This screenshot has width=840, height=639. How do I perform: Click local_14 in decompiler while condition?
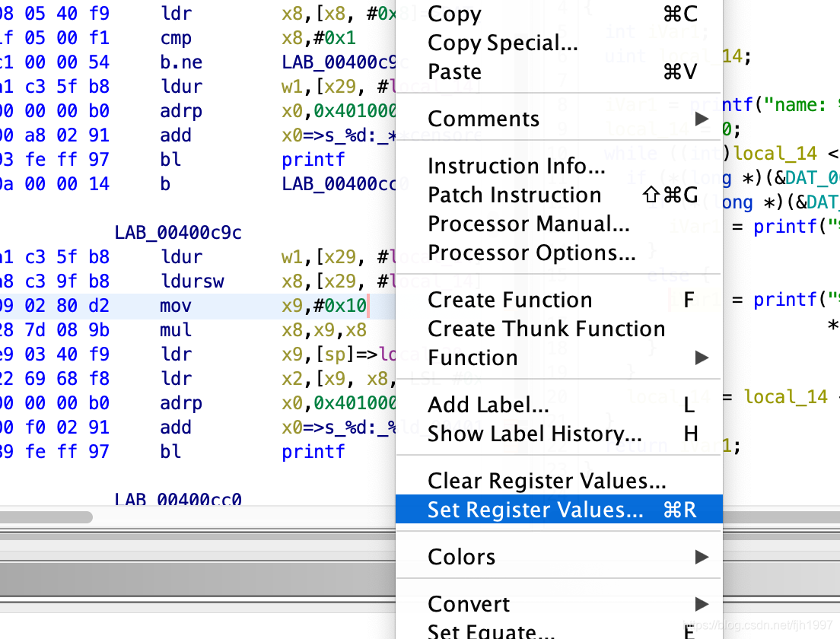click(775, 154)
